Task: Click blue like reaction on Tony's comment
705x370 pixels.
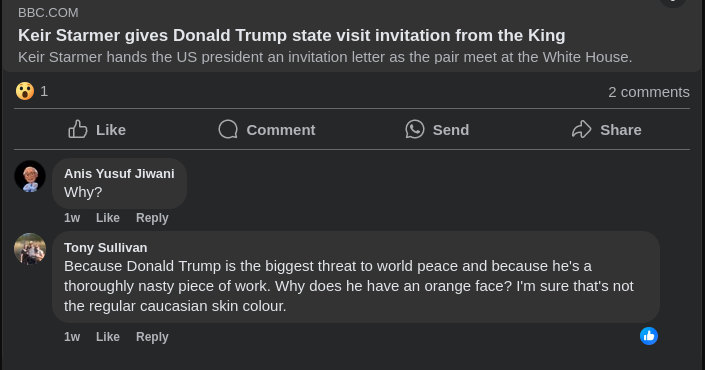Action: click(649, 336)
